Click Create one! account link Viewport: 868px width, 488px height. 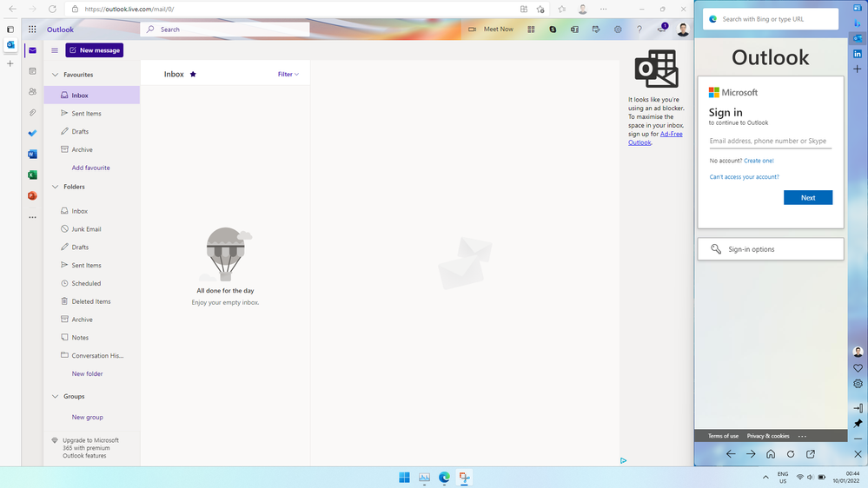tap(759, 161)
